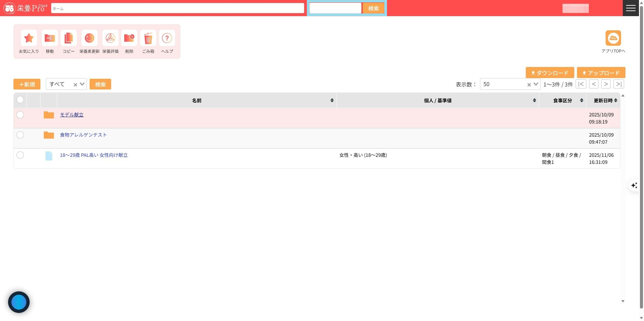Click the ＋新規 button

(27, 84)
